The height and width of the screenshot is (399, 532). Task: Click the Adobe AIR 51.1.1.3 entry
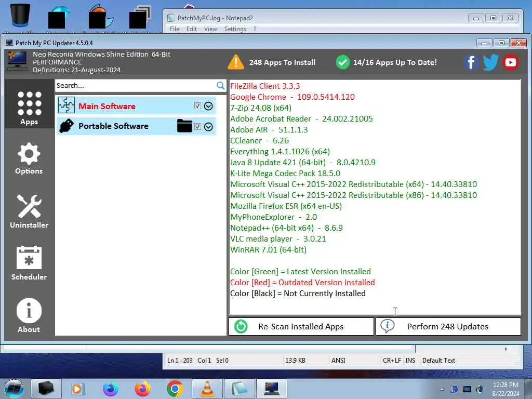(x=269, y=129)
